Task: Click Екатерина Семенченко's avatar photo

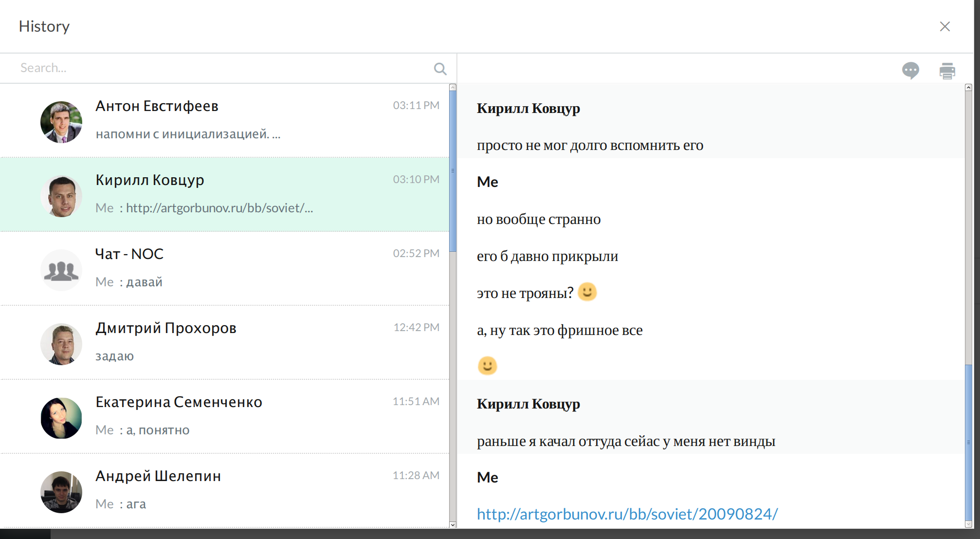Action: point(61,418)
